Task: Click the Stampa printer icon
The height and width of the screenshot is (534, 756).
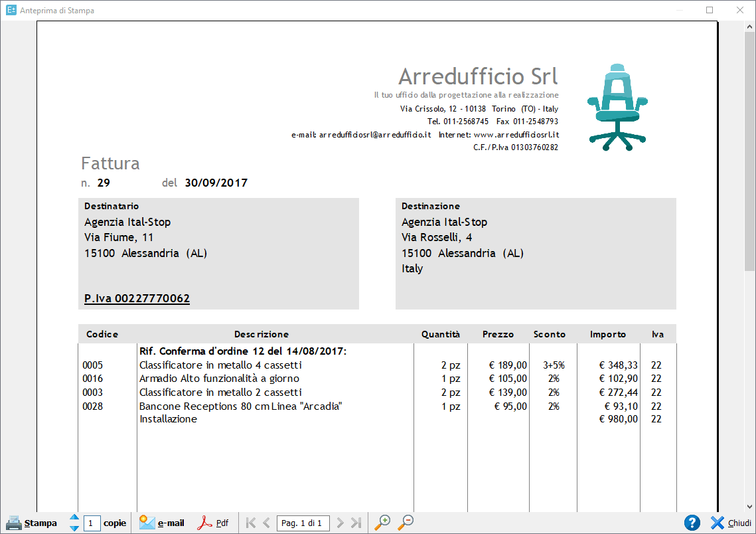Action: pyautogui.click(x=14, y=523)
